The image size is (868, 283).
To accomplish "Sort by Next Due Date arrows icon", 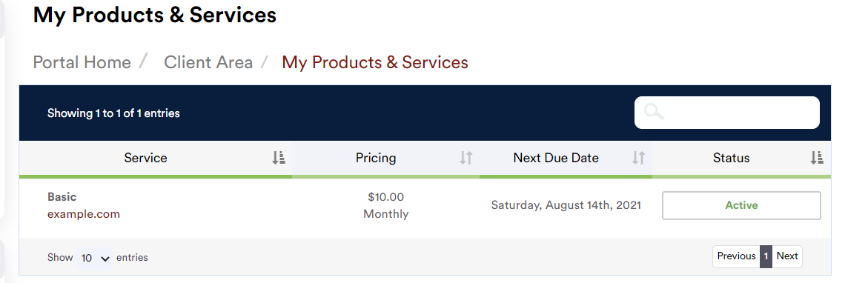I will point(639,158).
